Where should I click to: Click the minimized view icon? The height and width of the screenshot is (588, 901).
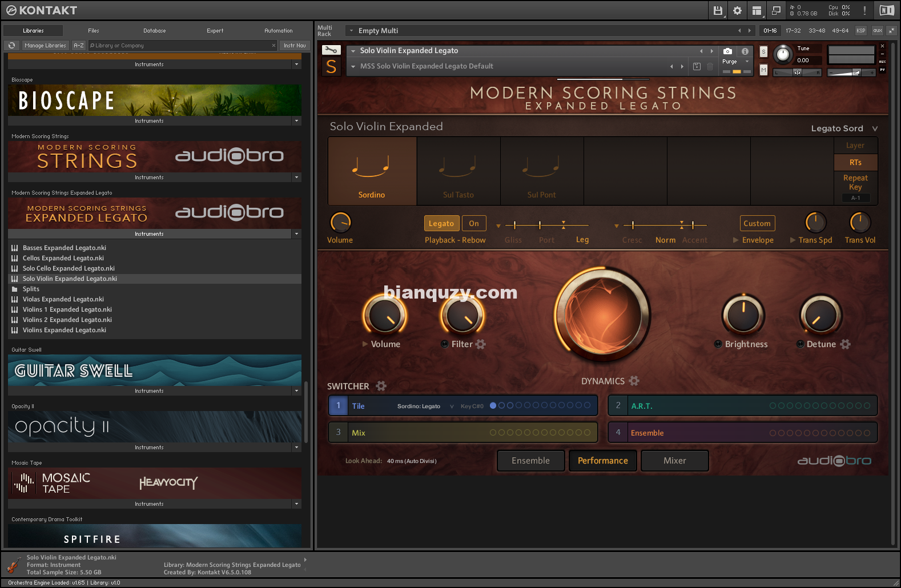click(776, 10)
